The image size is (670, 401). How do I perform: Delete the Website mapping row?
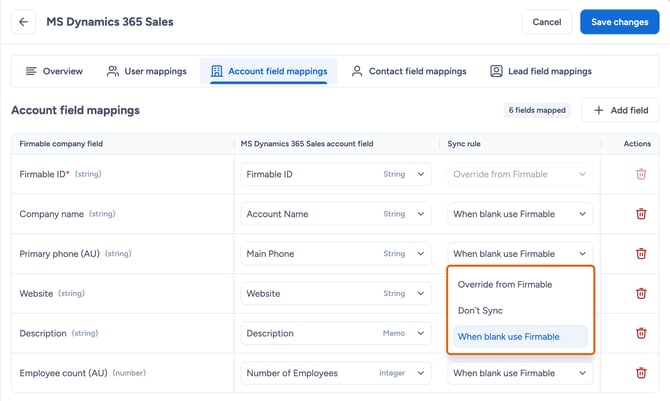point(641,293)
